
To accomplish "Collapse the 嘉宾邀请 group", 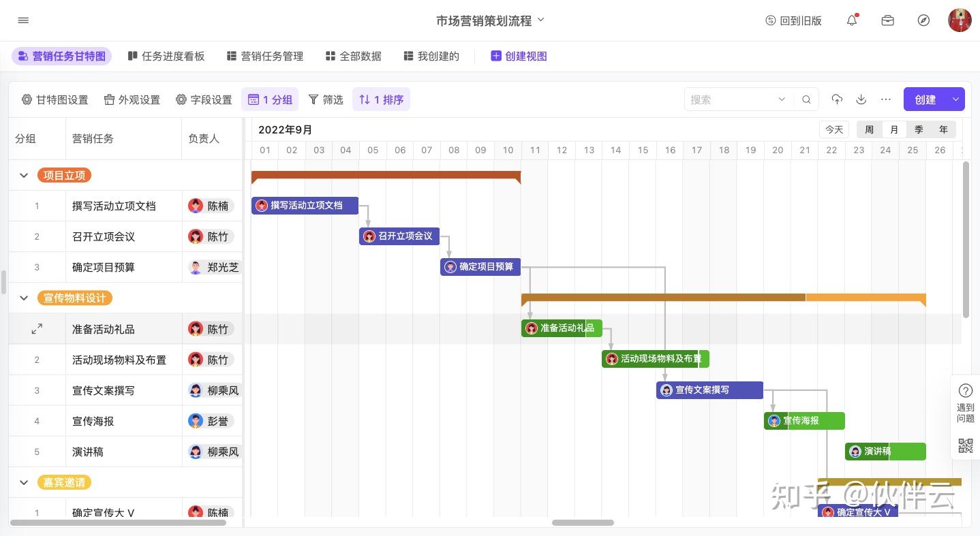I will click(24, 482).
